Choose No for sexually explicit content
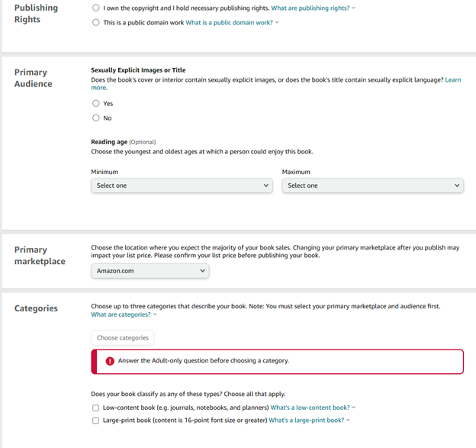This screenshot has height=448, width=476. pyautogui.click(x=96, y=118)
